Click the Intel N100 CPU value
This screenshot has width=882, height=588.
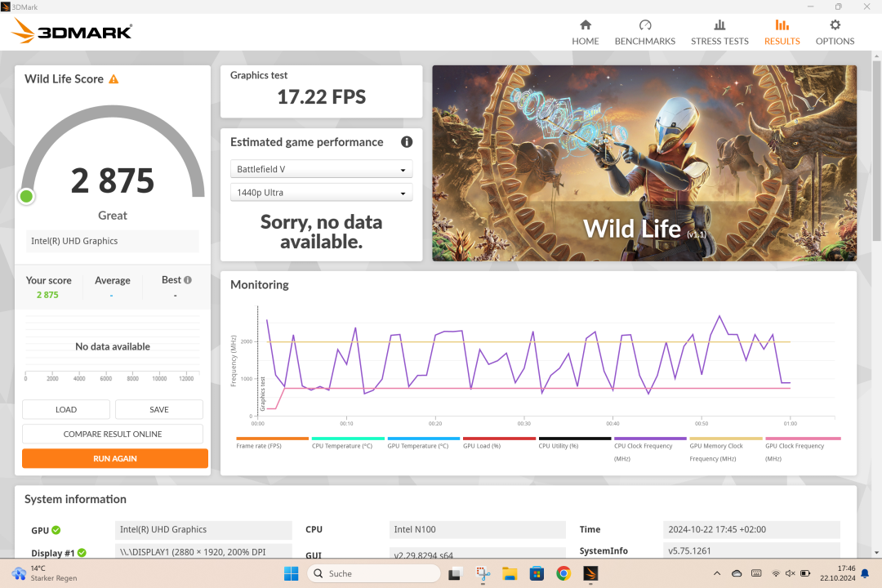(477, 529)
